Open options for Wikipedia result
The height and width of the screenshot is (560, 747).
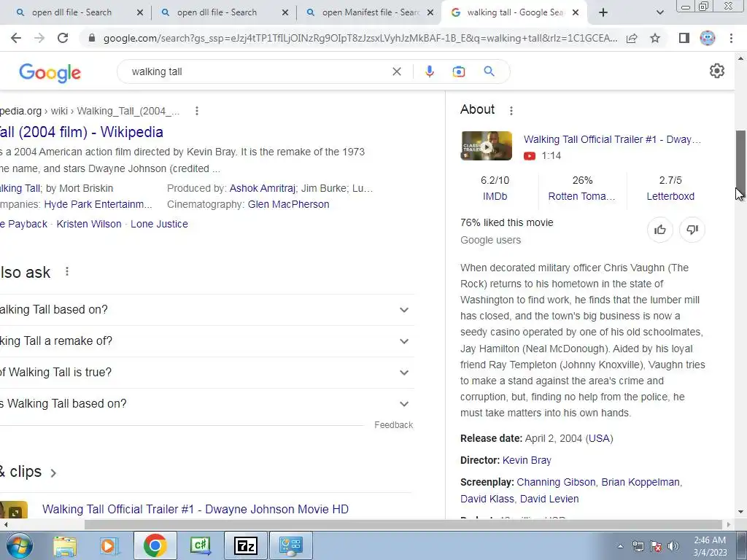point(197,111)
